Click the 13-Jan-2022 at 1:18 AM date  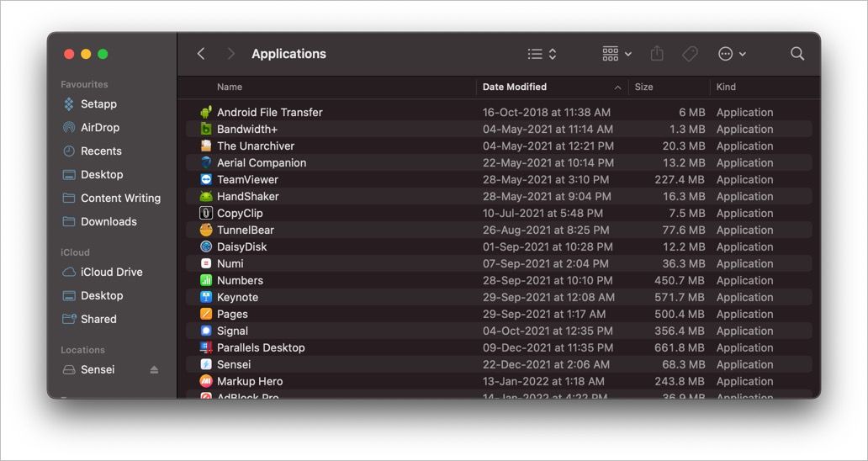click(545, 381)
